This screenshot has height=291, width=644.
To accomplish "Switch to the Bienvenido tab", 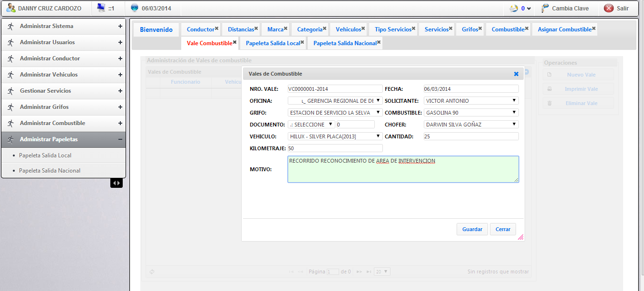I will (x=156, y=29).
